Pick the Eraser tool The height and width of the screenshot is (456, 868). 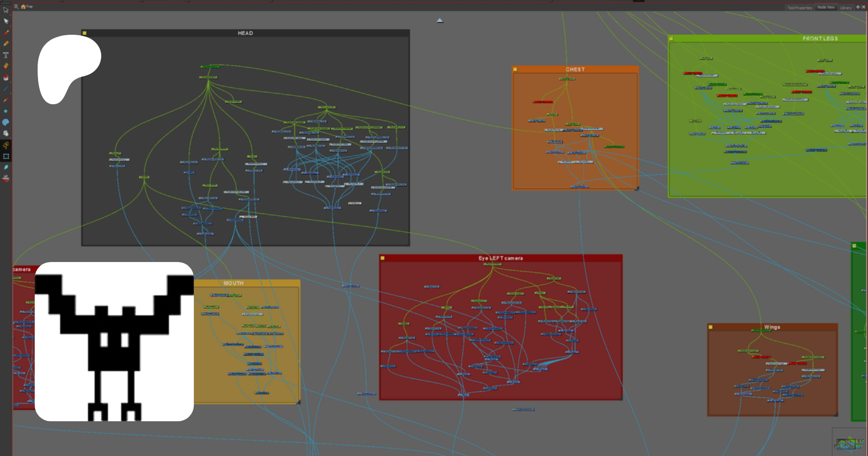(6, 66)
